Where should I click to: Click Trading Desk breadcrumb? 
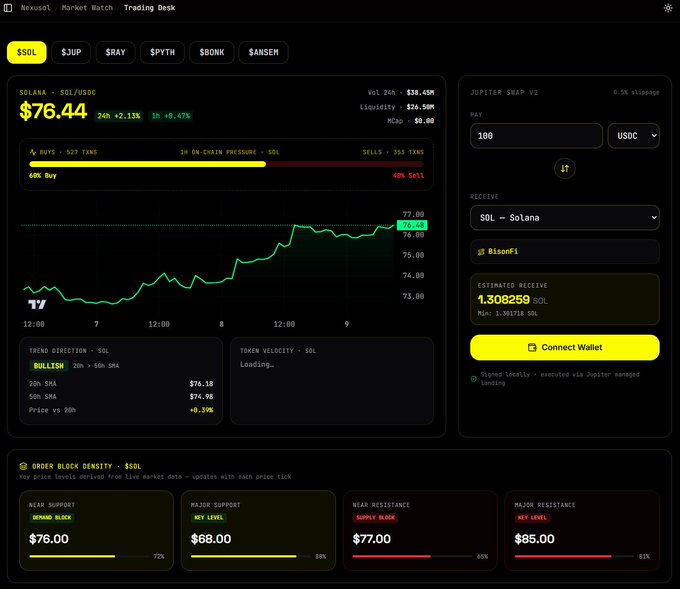tap(150, 8)
